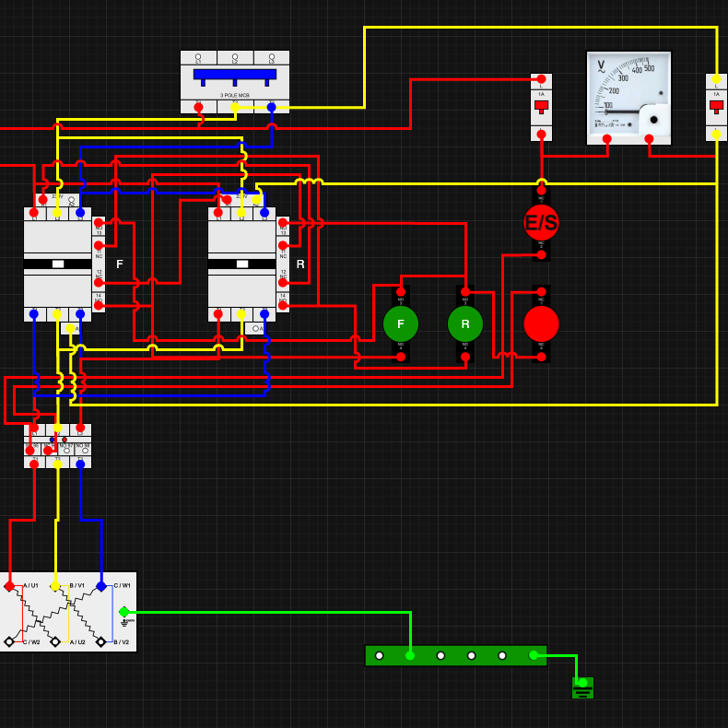Image resolution: width=728 pixels, height=728 pixels.
Task: Click R contactor 12 NC auxiliary terminal
Action: click(x=283, y=283)
